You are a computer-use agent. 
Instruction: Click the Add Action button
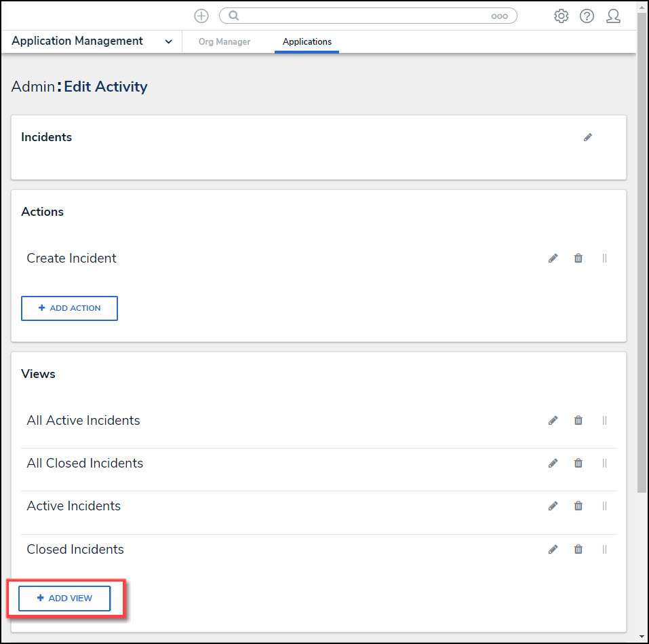point(69,308)
